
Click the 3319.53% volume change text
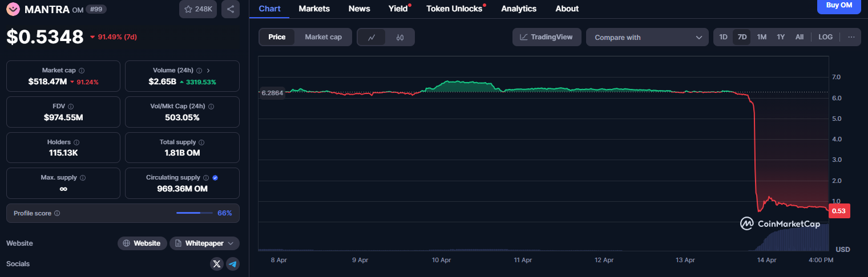pyautogui.click(x=201, y=82)
